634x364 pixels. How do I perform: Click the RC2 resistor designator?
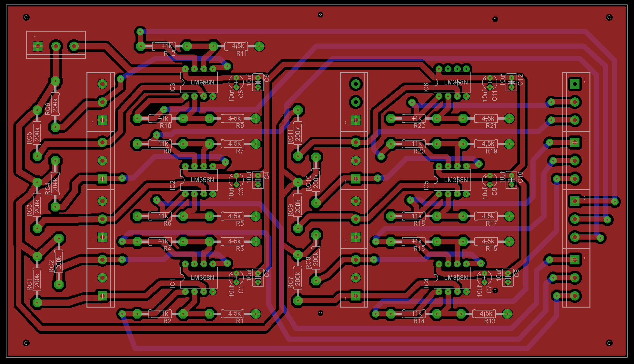(51, 267)
